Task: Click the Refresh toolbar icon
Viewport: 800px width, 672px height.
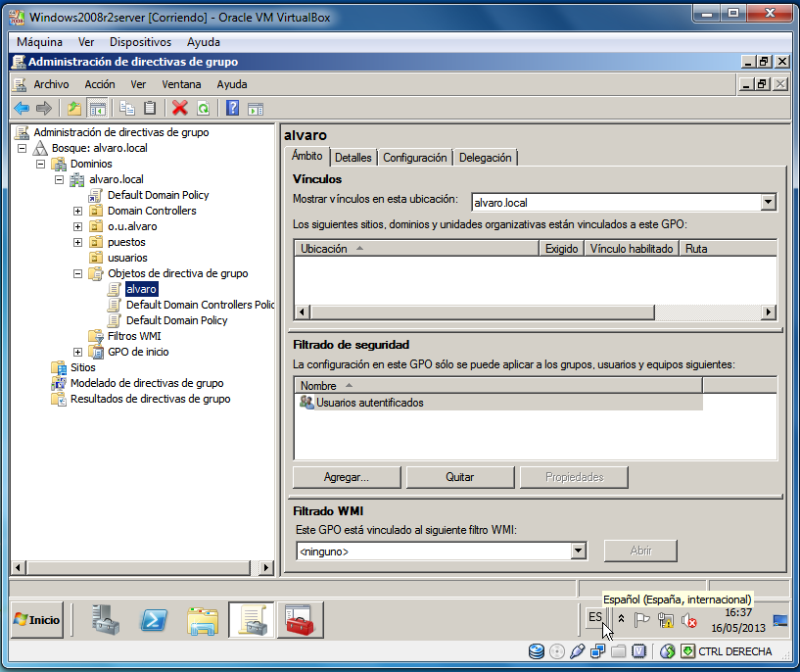Action: tap(203, 108)
